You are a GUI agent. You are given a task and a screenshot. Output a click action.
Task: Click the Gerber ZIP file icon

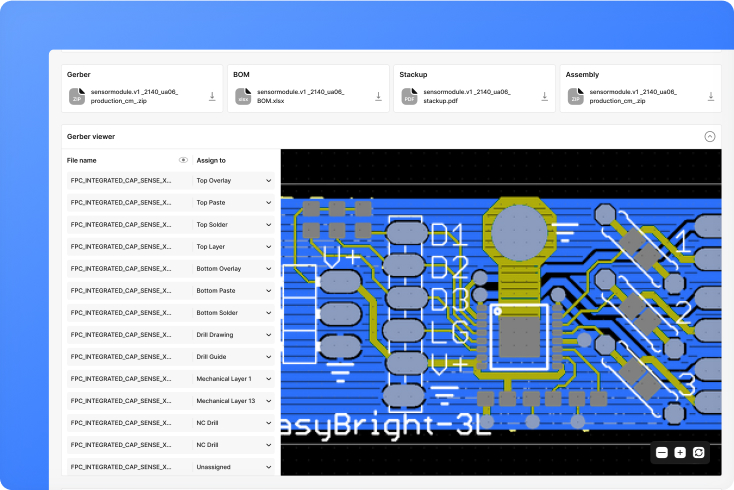point(77,96)
